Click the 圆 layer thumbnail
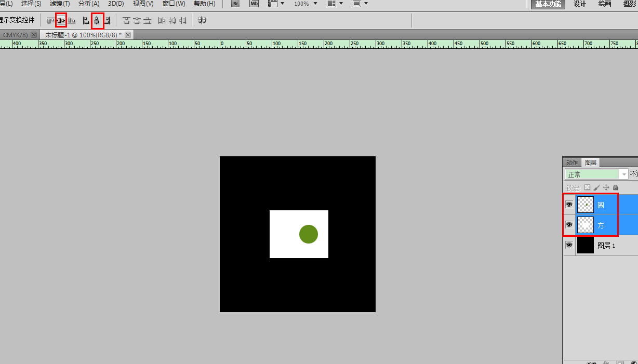The image size is (638, 364). tap(586, 205)
